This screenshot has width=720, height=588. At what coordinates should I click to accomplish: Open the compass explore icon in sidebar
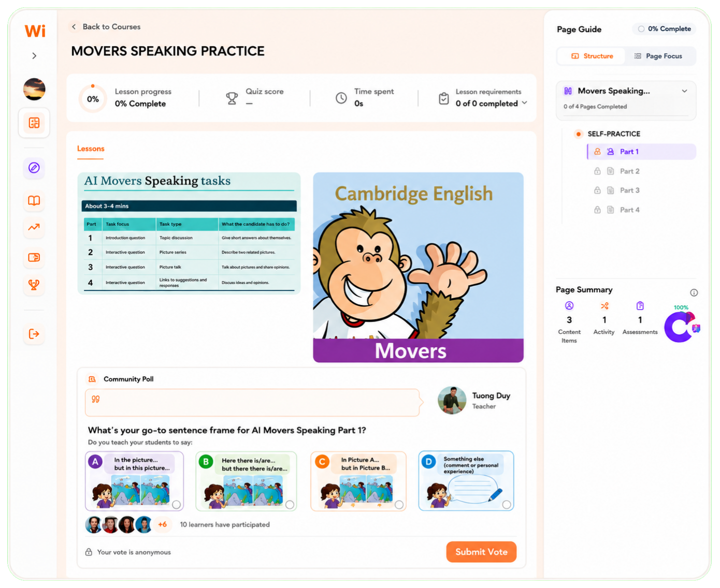click(x=34, y=168)
